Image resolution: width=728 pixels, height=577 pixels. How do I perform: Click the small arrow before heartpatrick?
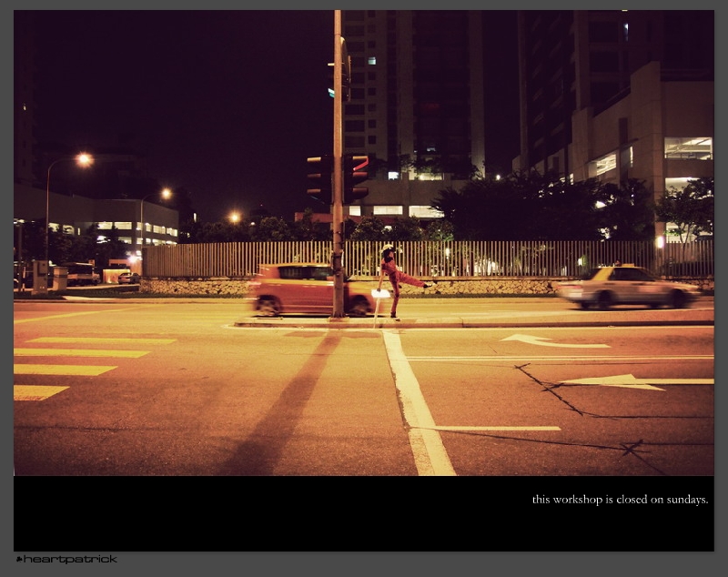19,559
